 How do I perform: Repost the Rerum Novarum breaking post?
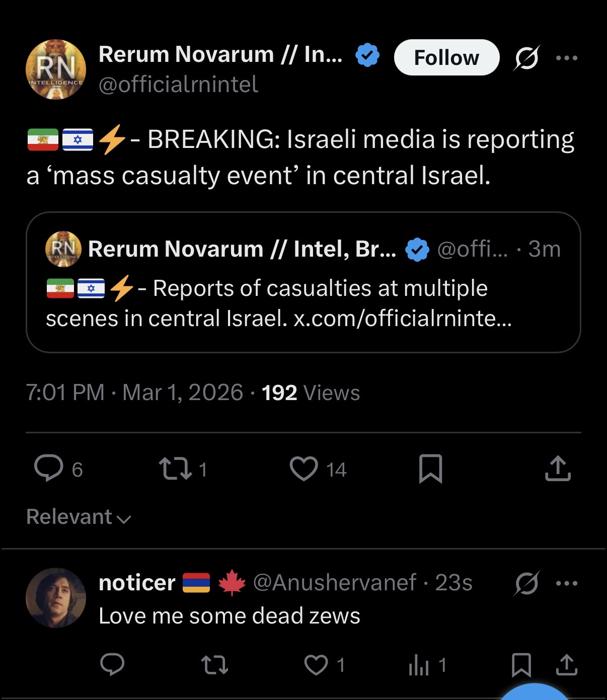point(175,469)
